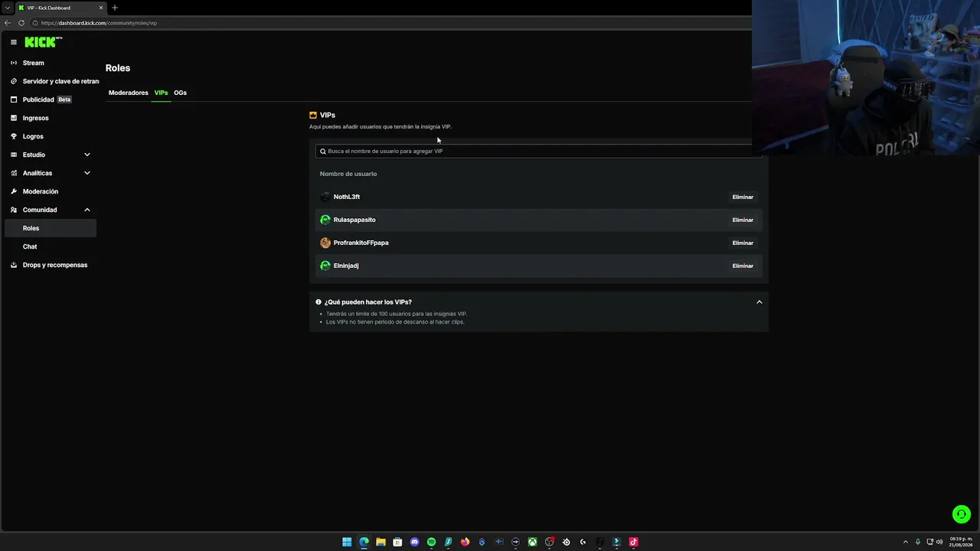
Task: Open a new browser tab
Action: (x=115, y=8)
